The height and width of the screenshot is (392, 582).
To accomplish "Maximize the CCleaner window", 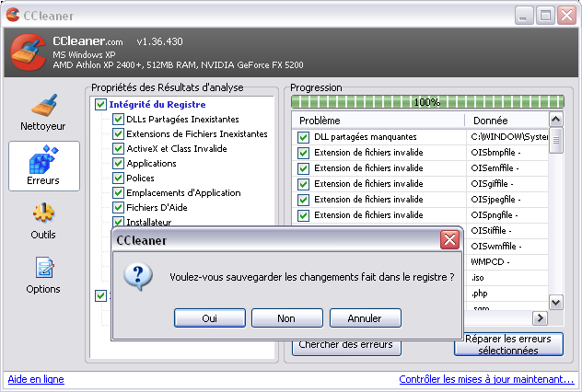I will [x=545, y=16].
